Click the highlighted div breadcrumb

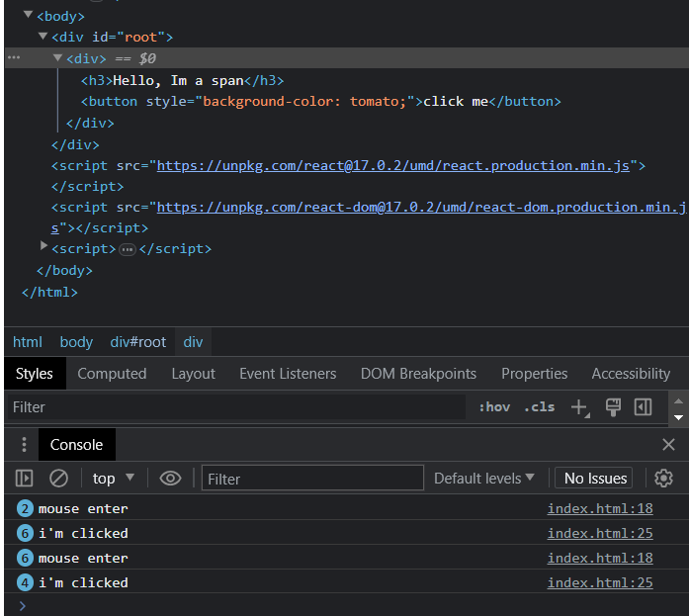(x=193, y=342)
